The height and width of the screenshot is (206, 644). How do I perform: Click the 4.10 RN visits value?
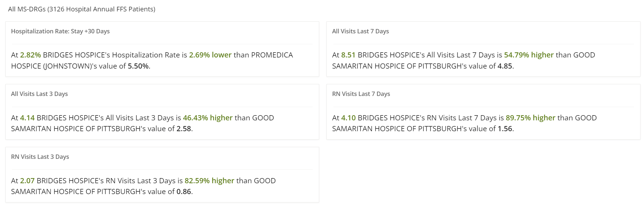348,118
